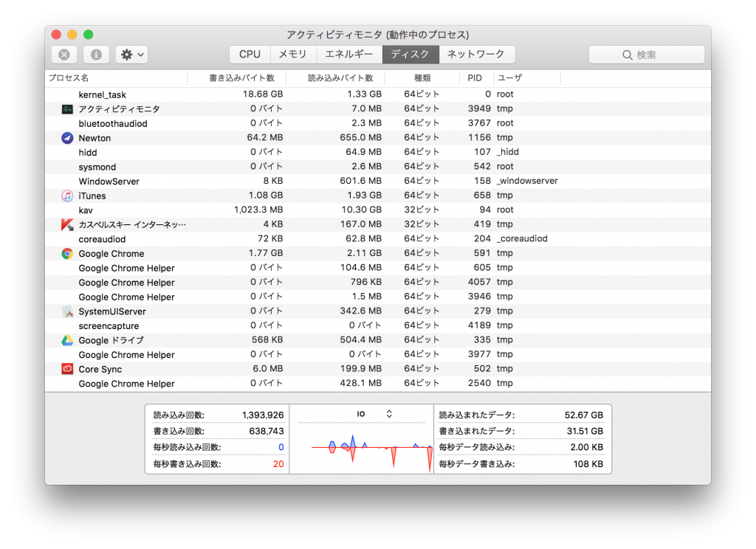Open the gear action menu dropdown

(131, 55)
